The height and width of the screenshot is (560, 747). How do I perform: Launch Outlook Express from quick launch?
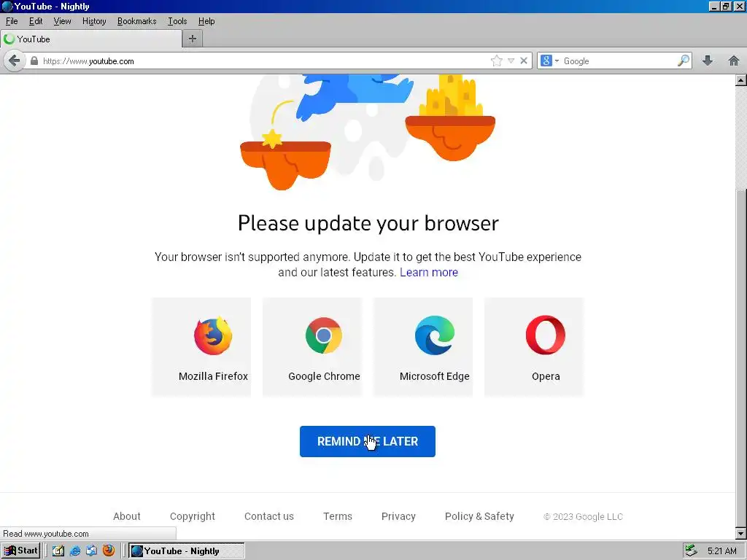pyautogui.click(x=91, y=551)
